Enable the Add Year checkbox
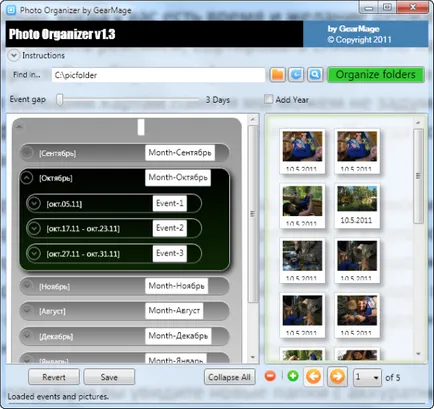This screenshot has height=409, width=434. tap(268, 99)
